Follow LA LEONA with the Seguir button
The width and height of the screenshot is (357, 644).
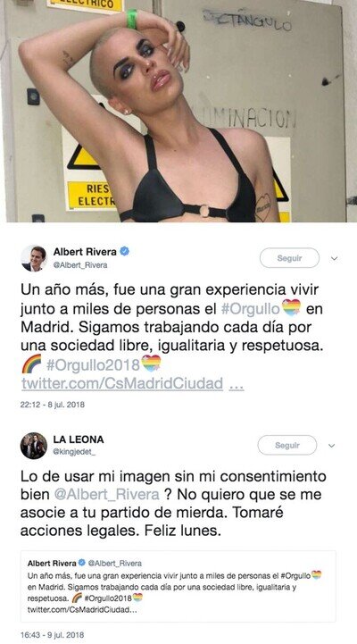287,445
